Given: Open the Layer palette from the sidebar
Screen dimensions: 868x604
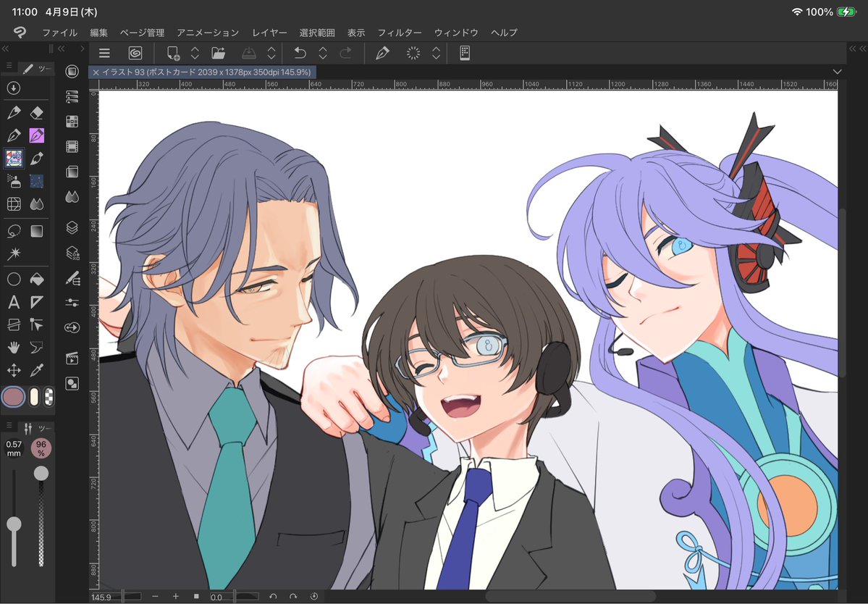Looking at the screenshot, I should click(x=72, y=227).
